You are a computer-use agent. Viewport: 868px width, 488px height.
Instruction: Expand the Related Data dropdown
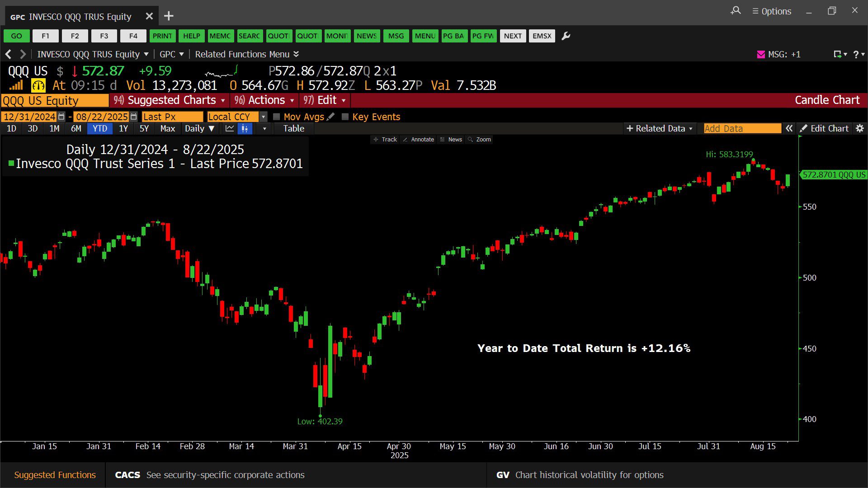point(660,129)
